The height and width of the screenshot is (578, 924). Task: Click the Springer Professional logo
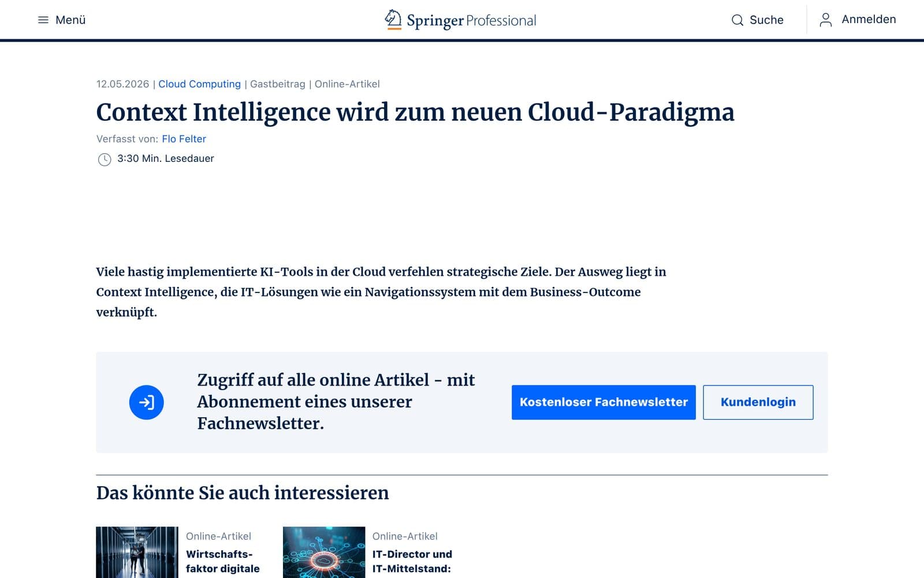[460, 20]
